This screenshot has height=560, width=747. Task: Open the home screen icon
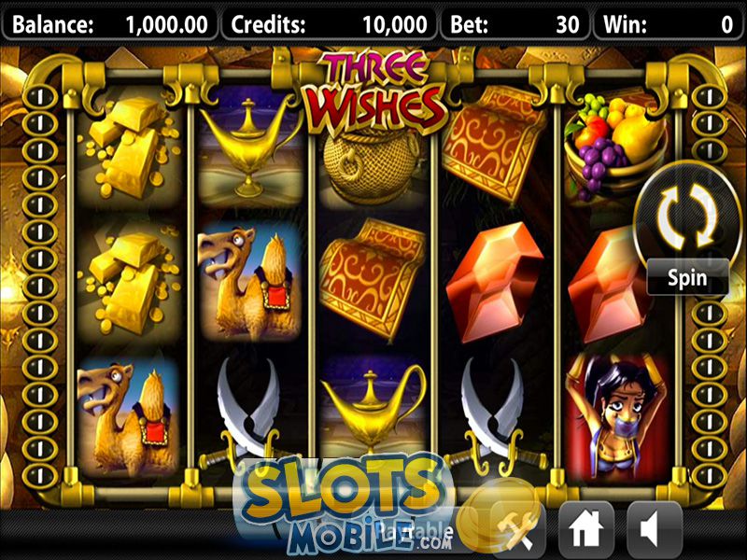tap(585, 528)
